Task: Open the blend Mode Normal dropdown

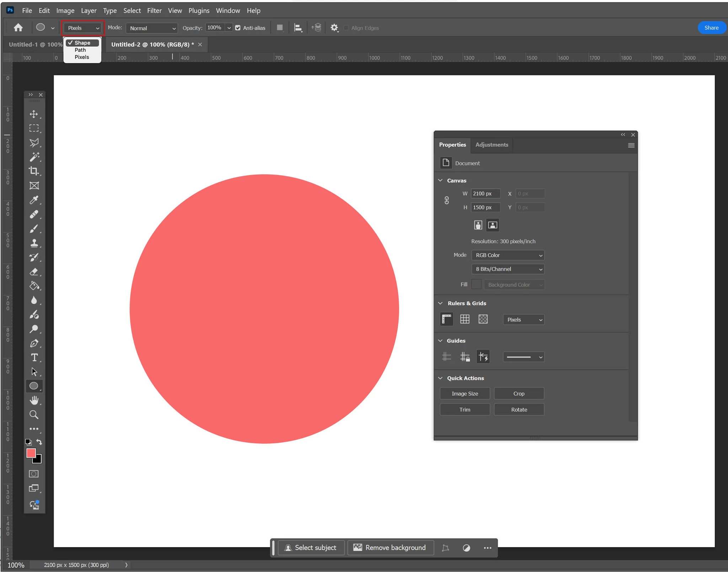Action: tap(152, 28)
